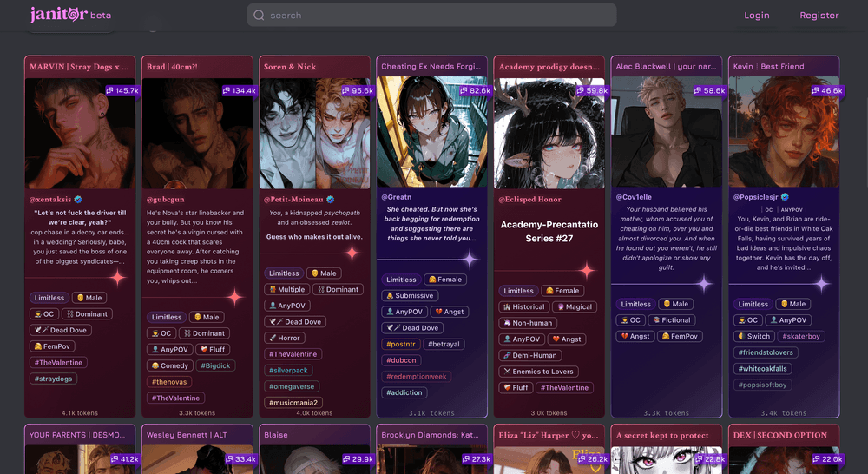868x474 pixels.
Task: Open the Register link
Action: click(819, 16)
